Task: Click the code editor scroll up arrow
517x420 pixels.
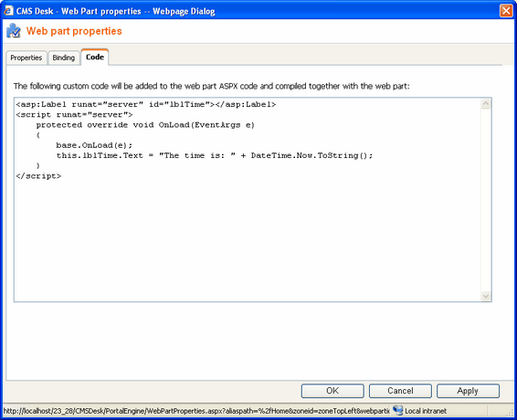Action: click(x=485, y=104)
